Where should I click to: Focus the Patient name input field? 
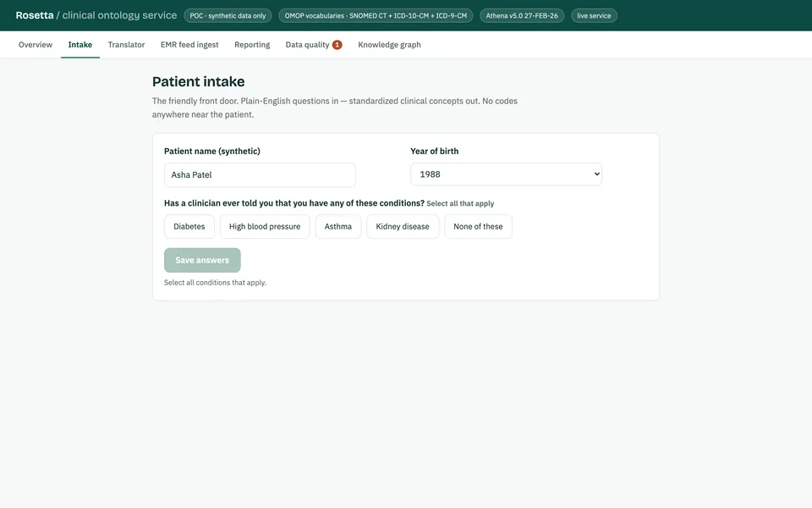point(260,174)
